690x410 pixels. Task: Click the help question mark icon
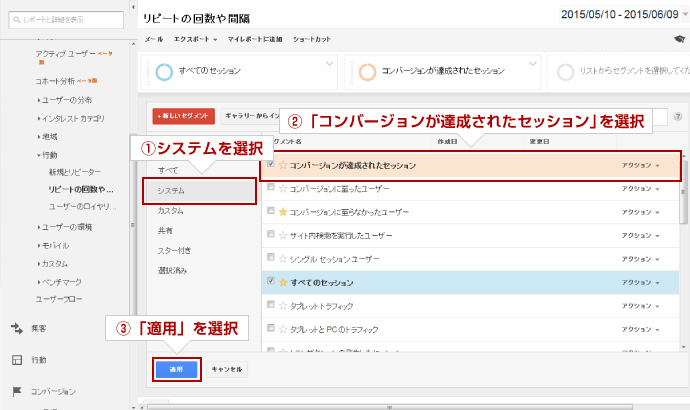click(677, 117)
